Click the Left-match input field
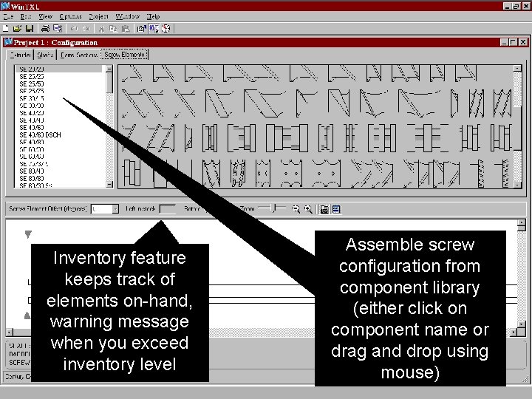The height and width of the screenshot is (399, 532). pos(168,209)
